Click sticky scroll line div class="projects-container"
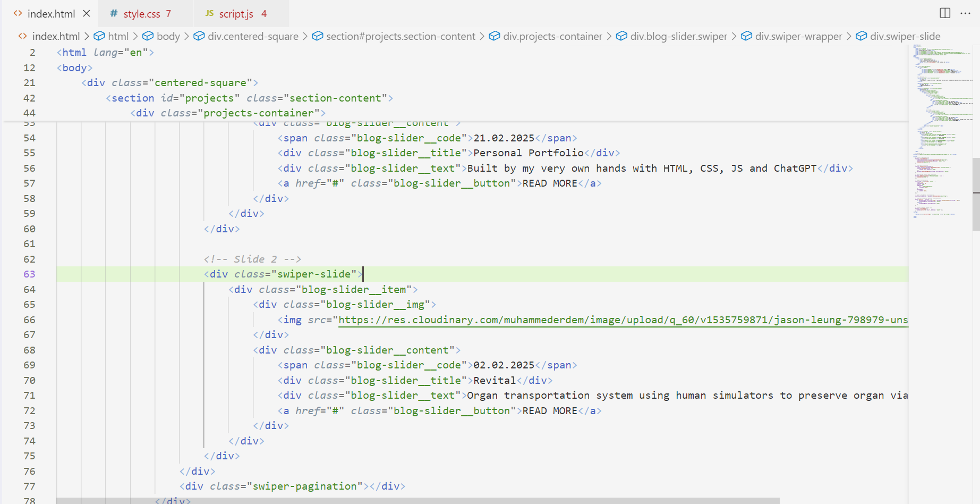980x504 pixels. 227,113
